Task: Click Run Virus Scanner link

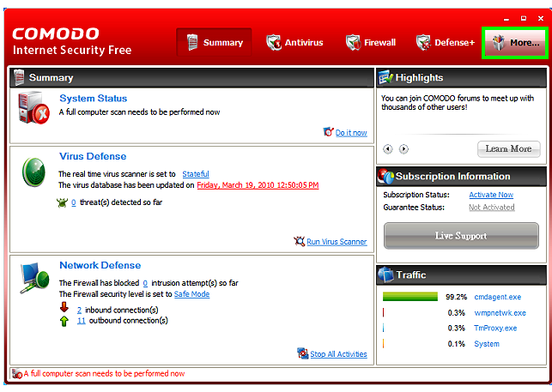Action: (x=337, y=242)
